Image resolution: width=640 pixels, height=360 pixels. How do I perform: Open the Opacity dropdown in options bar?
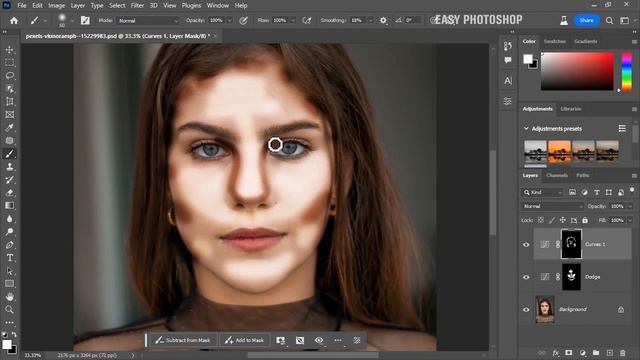click(x=229, y=20)
